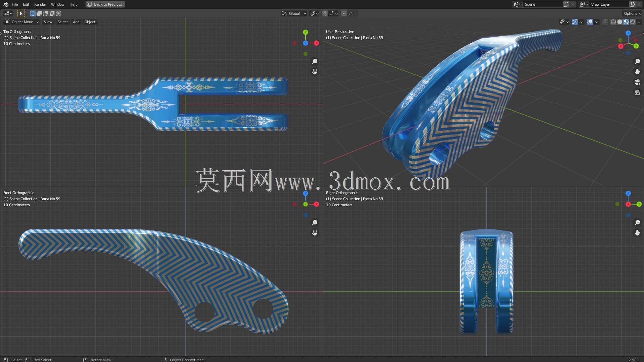
Task: Open the View menu in viewport header
Action: tap(48, 22)
